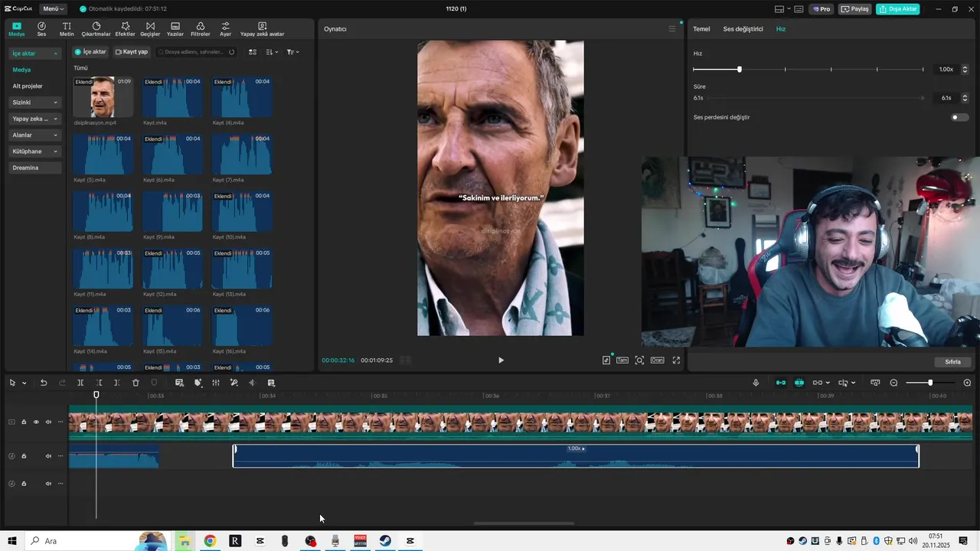
Task: Click the trim left edge tool
Action: click(x=99, y=383)
